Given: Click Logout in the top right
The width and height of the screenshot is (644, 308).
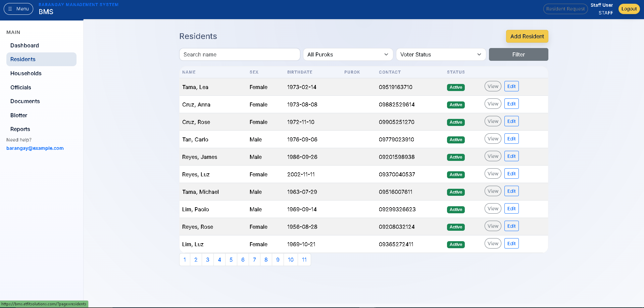Looking at the screenshot, I should point(629,9).
